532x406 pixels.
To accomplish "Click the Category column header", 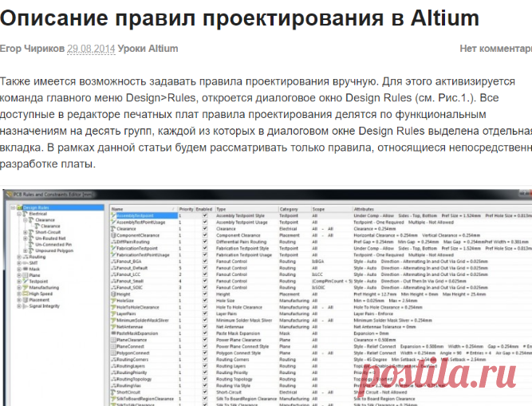I will pos(294,209).
